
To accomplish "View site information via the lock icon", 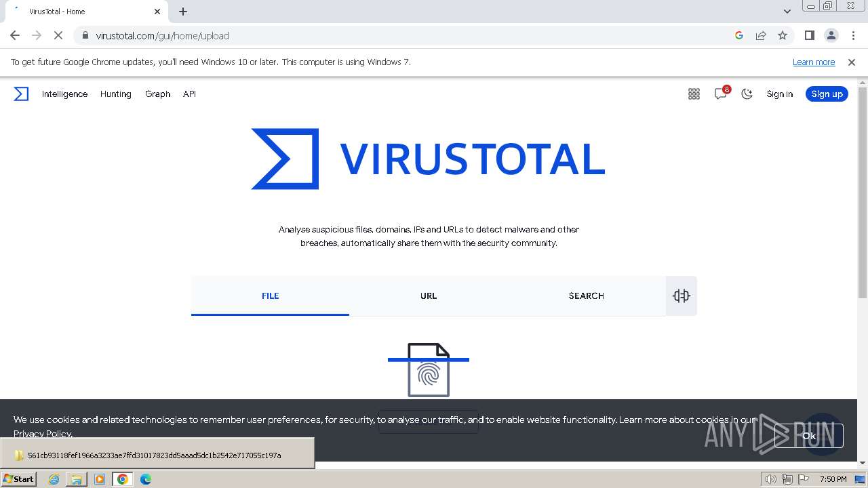I will pos(85,35).
